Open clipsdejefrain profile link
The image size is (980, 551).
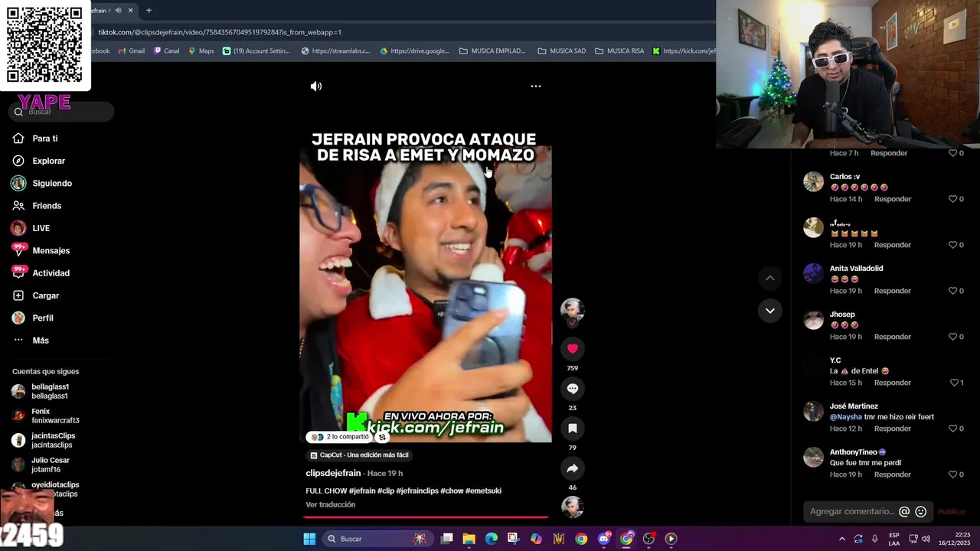pyautogui.click(x=333, y=473)
